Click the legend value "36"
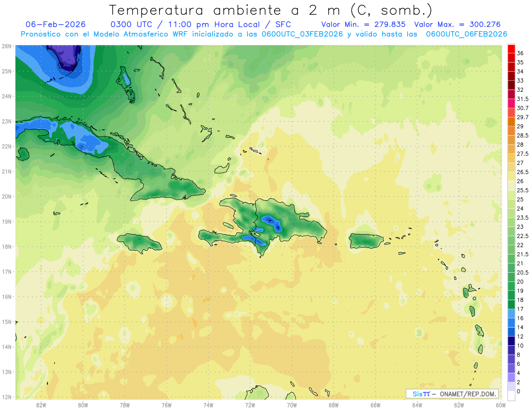532x411 pixels. pos(520,53)
